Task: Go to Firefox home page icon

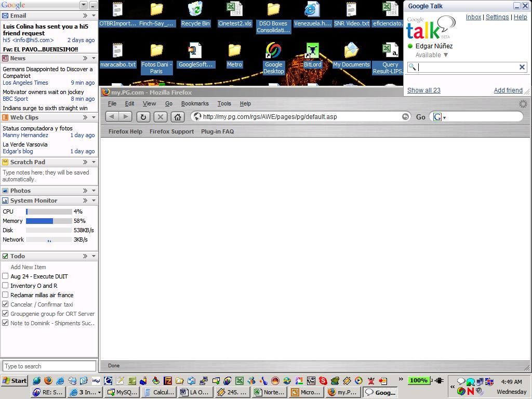Action: coord(178,117)
